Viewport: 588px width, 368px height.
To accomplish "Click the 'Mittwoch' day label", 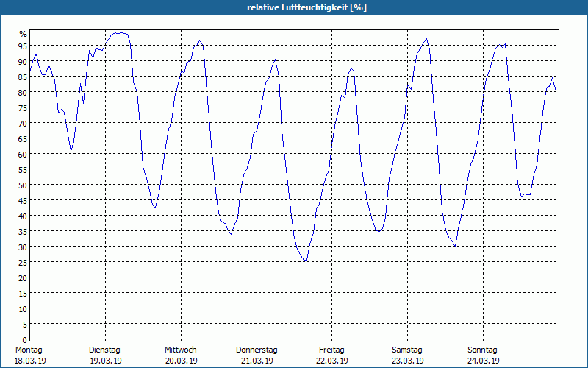I will pyautogui.click(x=181, y=350).
